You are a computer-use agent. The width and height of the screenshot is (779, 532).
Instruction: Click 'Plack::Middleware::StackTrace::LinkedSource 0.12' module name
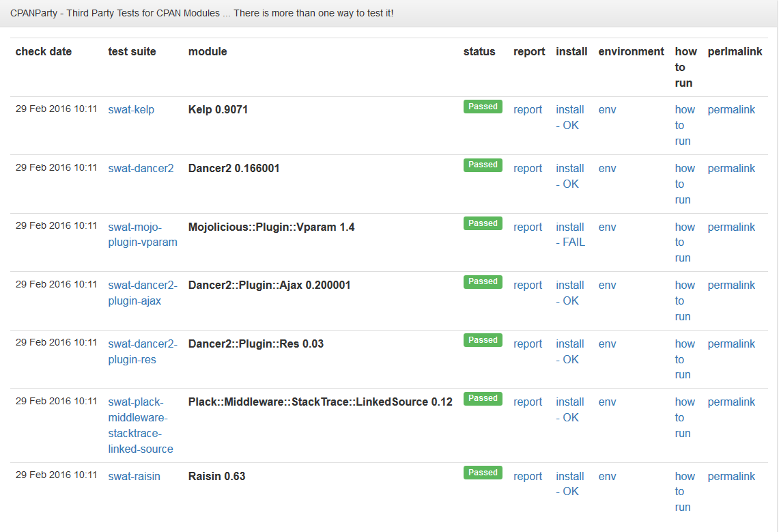[x=320, y=402]
